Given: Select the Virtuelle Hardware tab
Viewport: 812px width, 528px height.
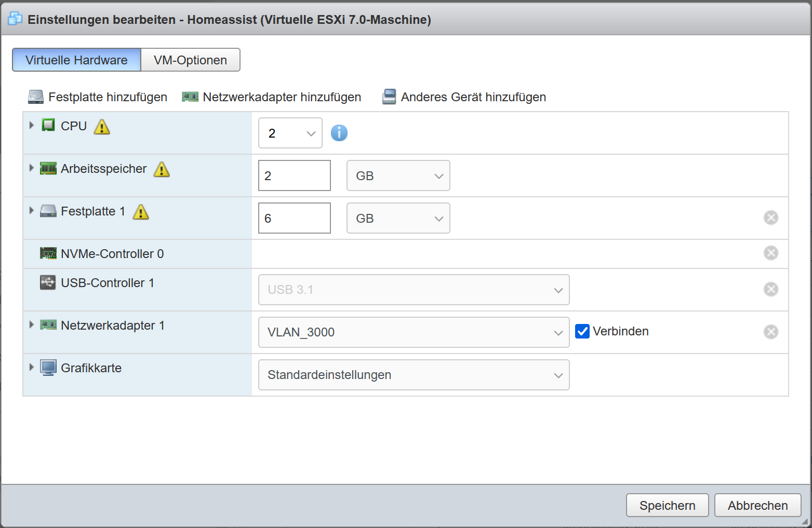Looking at the screenshot, I should tap(76, 60).
